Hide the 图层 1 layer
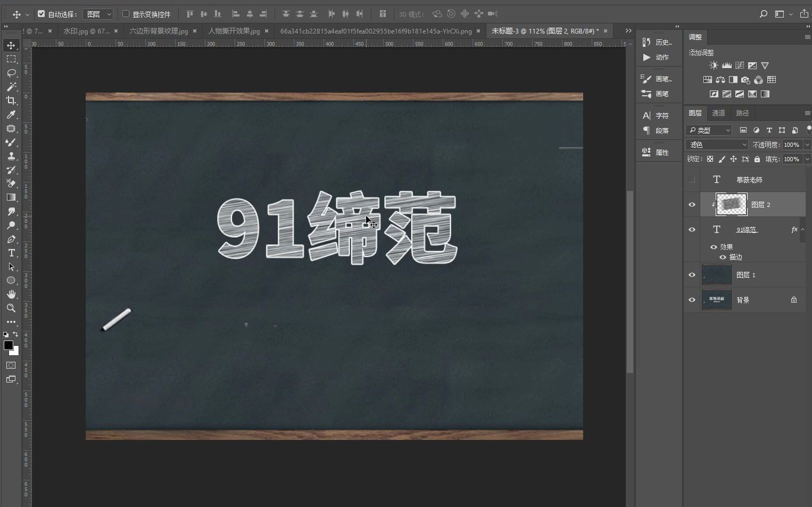Viewport: 812px width, 507px height. (691, 275)
